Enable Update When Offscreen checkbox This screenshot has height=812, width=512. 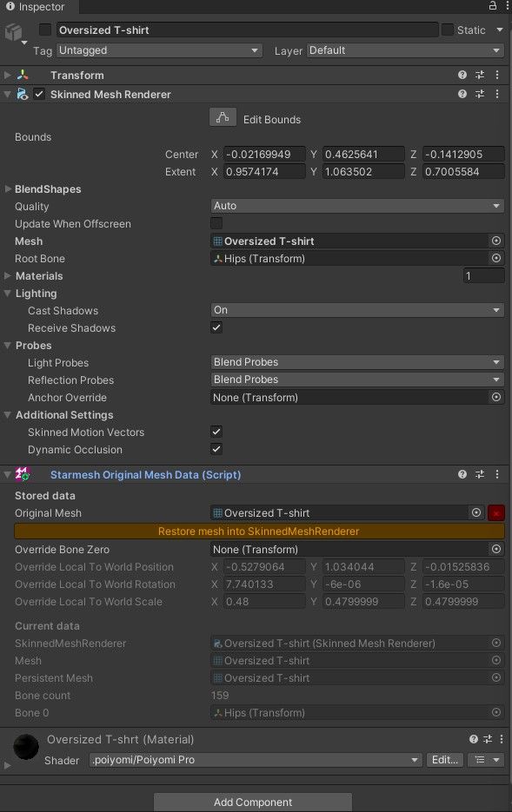(x=216, y=223)
